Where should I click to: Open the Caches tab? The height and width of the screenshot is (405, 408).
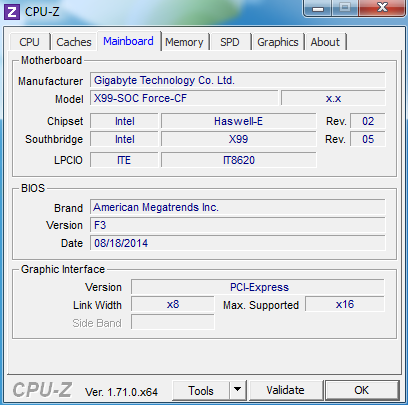(74, 42)
